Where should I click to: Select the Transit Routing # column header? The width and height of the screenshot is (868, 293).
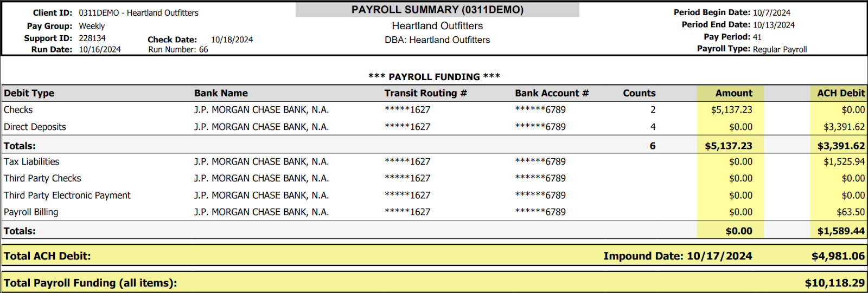[425, 93]
